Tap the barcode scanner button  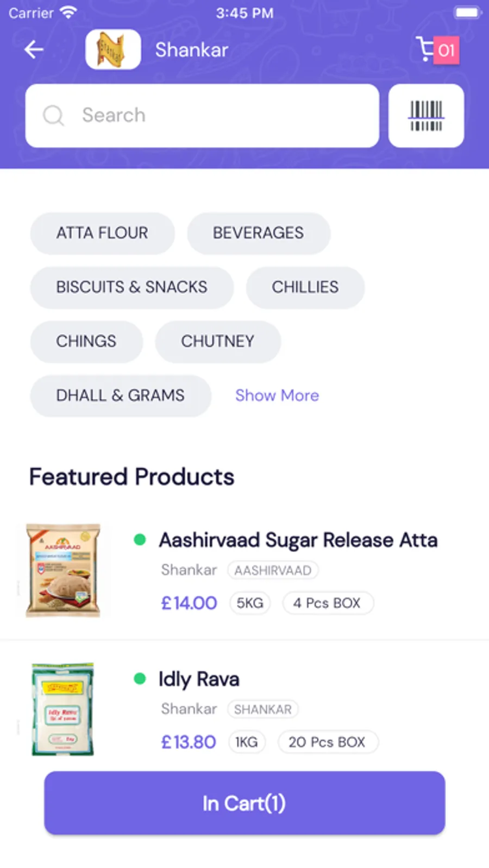(x=426, y=116)
